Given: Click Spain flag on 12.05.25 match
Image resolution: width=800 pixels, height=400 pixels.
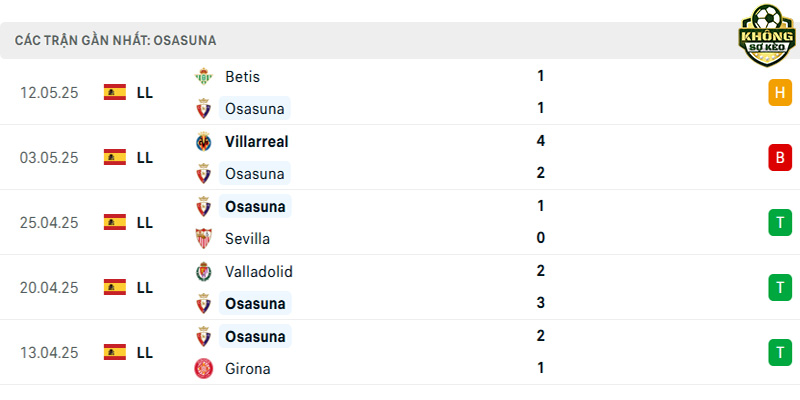Looking at the screenshot, I should pos(115,92).
